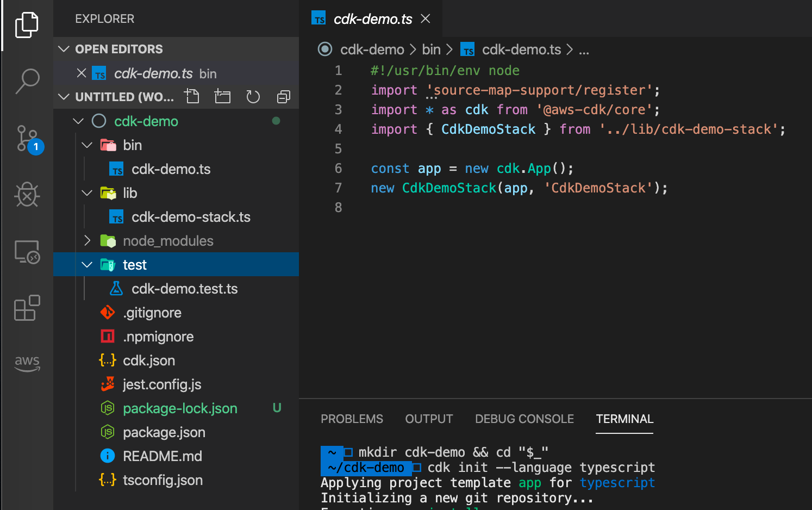Click the npm icon beside .npmignore
Screen dimensions: 812x510
click(108, 336)
